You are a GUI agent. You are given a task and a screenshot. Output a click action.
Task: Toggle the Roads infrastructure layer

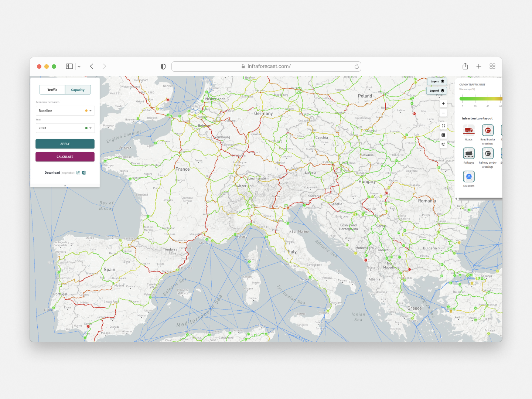tap(469, 130)
